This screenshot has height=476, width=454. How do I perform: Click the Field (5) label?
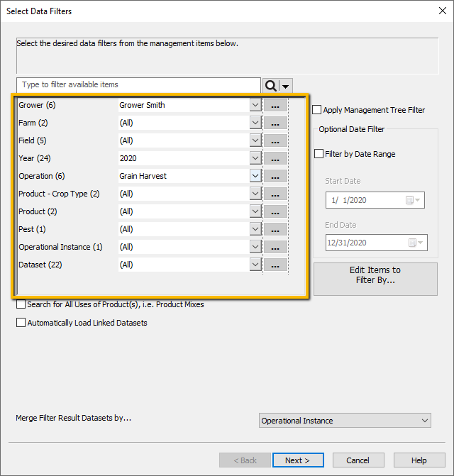pos(33,140)
